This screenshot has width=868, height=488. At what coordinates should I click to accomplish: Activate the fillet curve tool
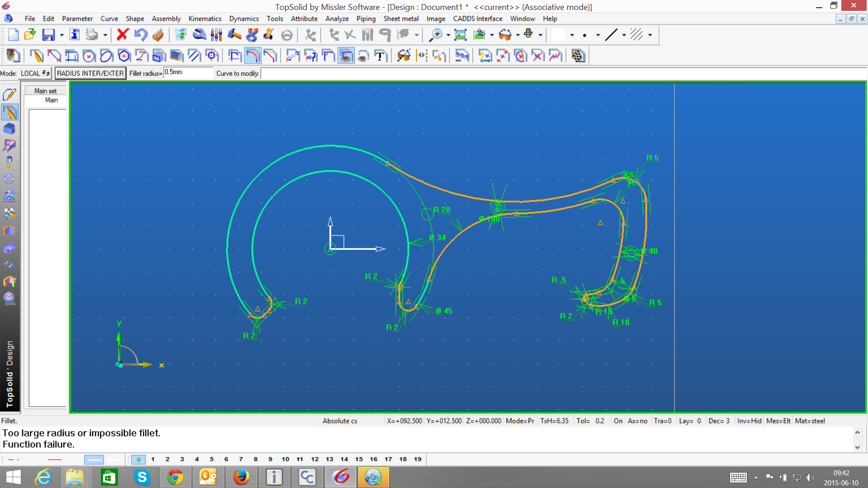pyautogui.click(x=253, y=56)
